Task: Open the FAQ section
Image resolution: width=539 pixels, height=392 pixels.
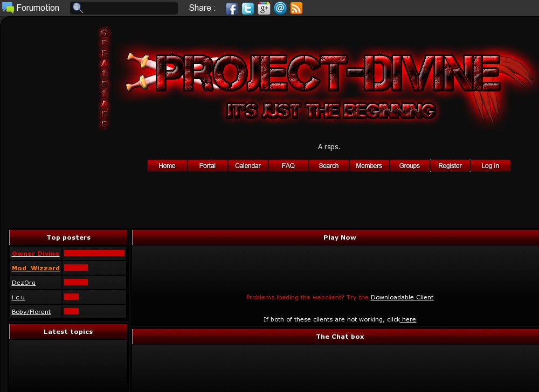Action: coord(288,165)
